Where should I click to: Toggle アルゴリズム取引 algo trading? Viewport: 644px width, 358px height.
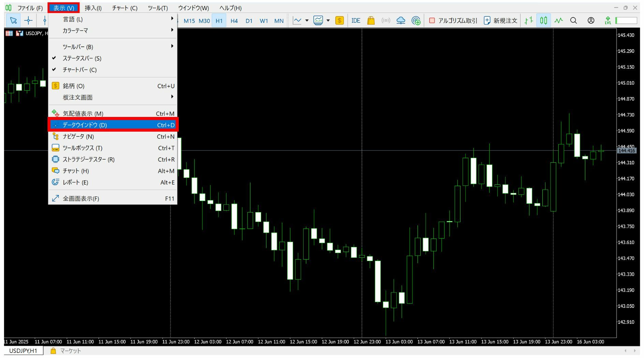453,20
